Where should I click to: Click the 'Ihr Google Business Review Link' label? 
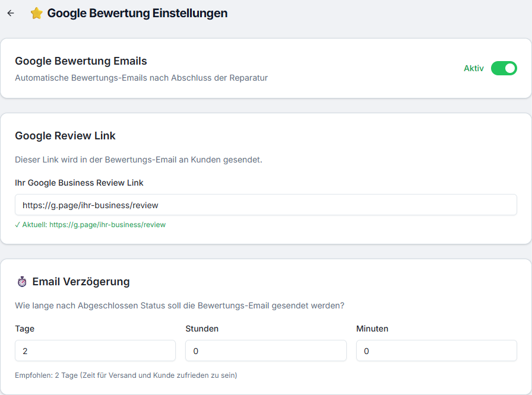coord(79,183)
